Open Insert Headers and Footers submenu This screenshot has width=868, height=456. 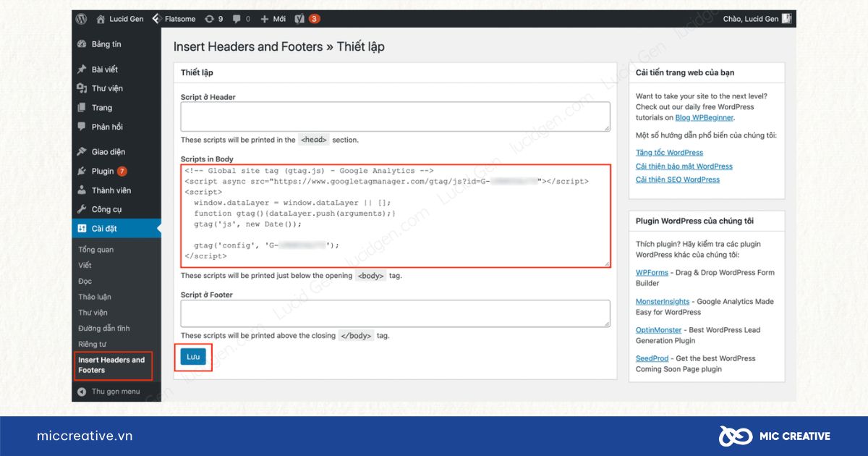click(112, 365)
